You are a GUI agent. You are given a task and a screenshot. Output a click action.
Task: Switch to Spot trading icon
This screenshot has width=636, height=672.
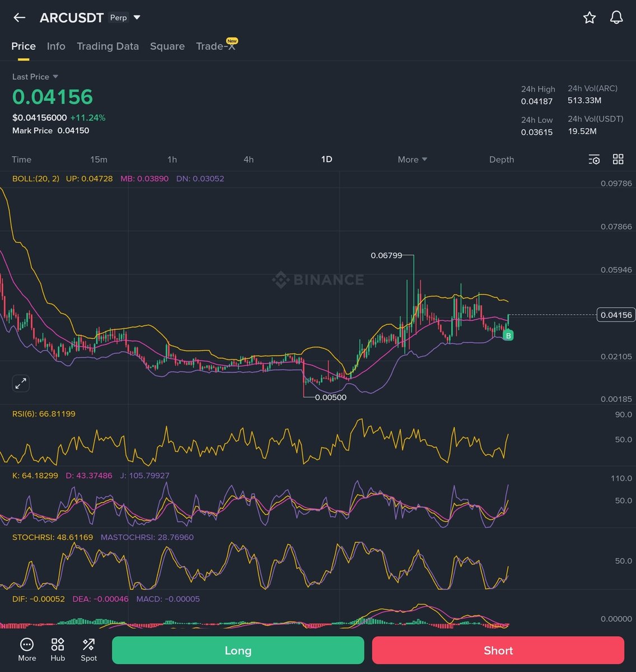[88, 650]
